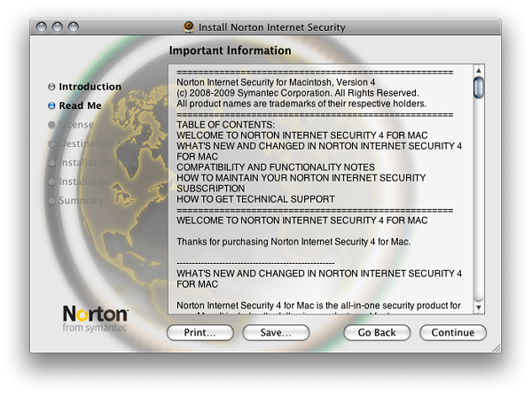The width and height of the screenshot is (532, 395).
Task: Save the Read Me text to file
Action: 275,333
